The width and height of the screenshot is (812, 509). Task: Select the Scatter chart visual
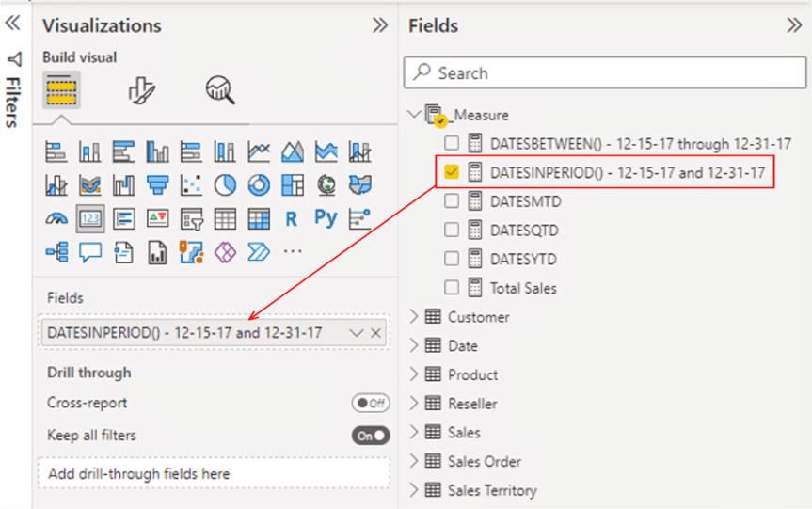(x=191, y=185)
